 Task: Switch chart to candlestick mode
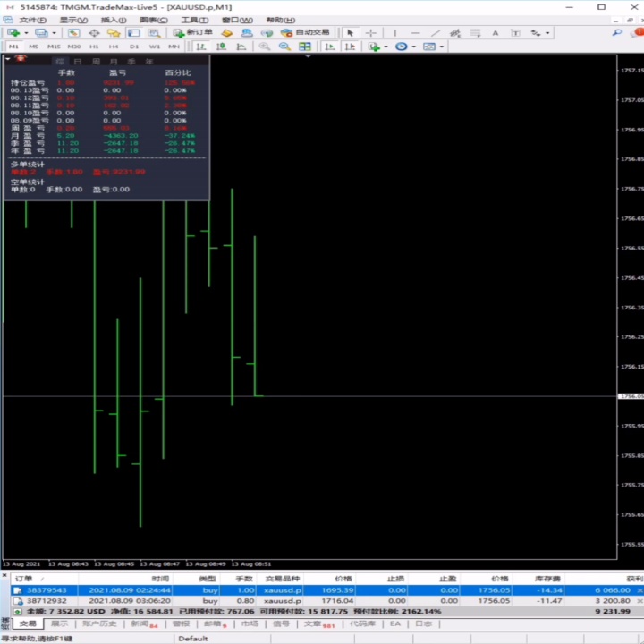(x=221, y=47)
